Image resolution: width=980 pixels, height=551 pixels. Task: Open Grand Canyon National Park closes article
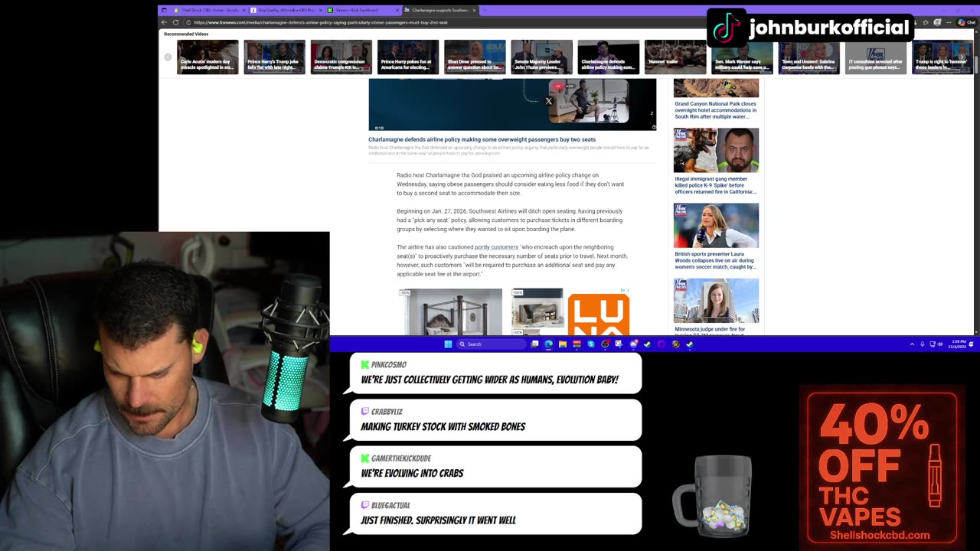tap(716, 110)
